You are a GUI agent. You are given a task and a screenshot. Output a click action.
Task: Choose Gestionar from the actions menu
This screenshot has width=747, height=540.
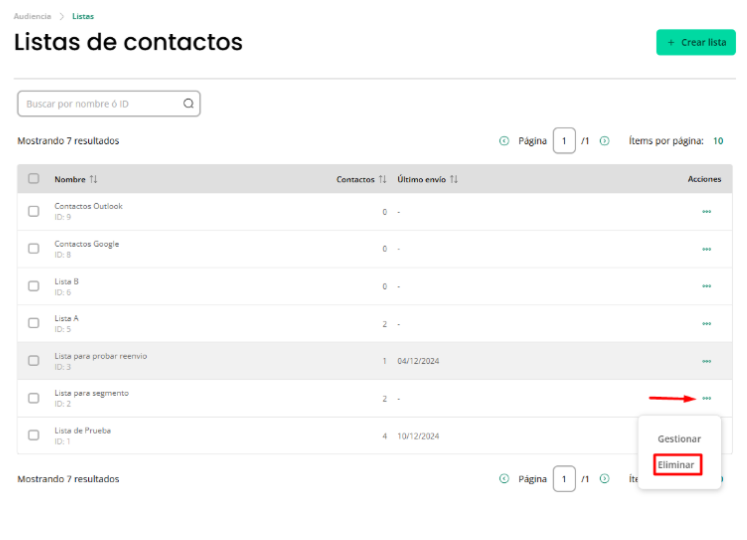coord(679,439)
